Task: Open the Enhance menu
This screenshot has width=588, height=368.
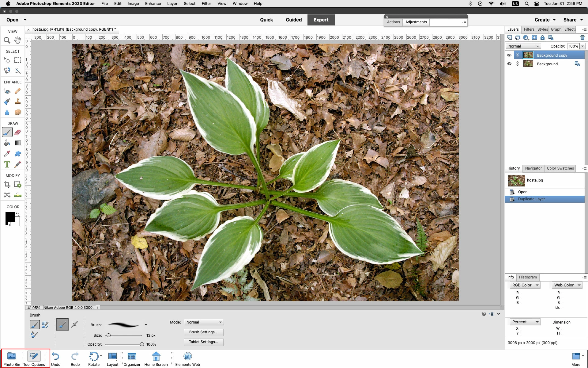Action: (x=153, y=4)
